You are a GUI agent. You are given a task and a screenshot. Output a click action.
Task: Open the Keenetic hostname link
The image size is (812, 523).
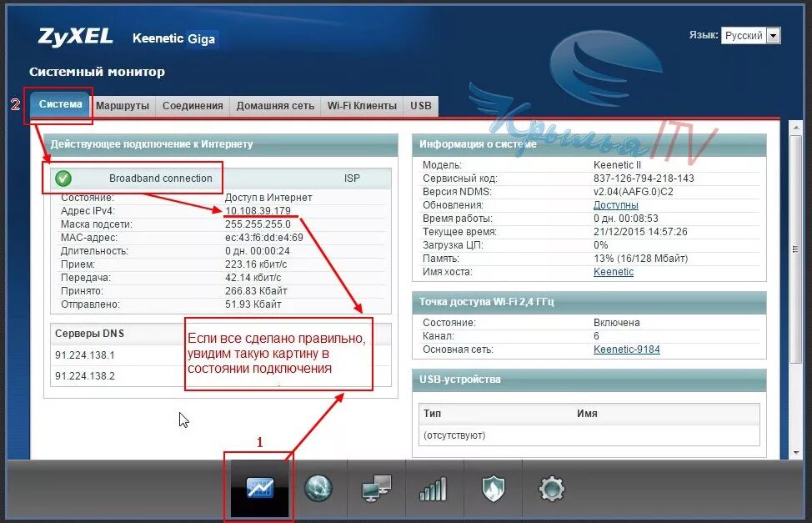614,272
